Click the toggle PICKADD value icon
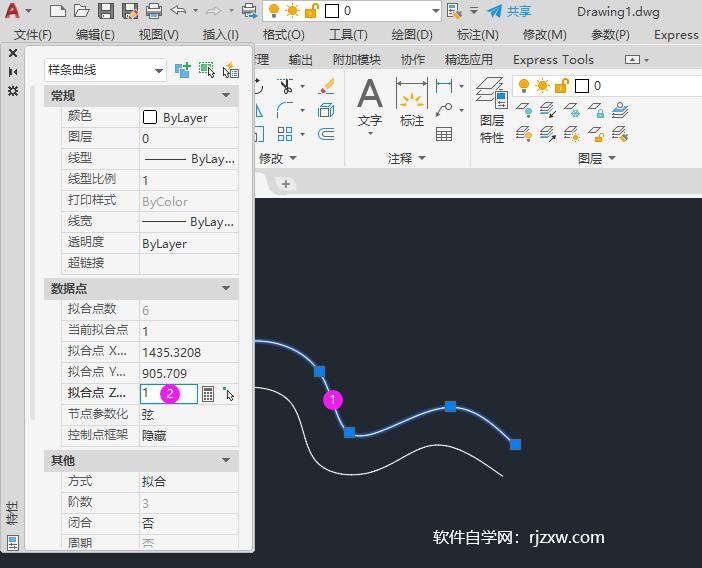 pyautogui.click(x=182, y=70)
